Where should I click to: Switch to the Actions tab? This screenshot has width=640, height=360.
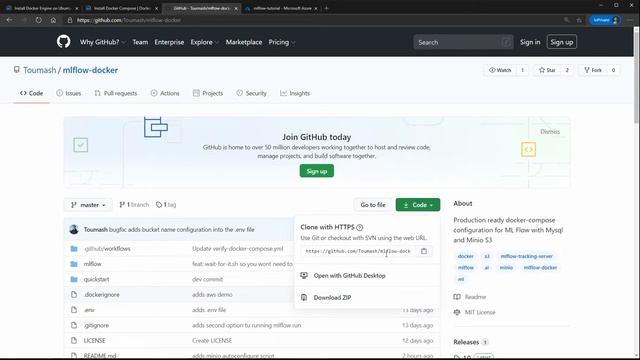click(165, 93)
